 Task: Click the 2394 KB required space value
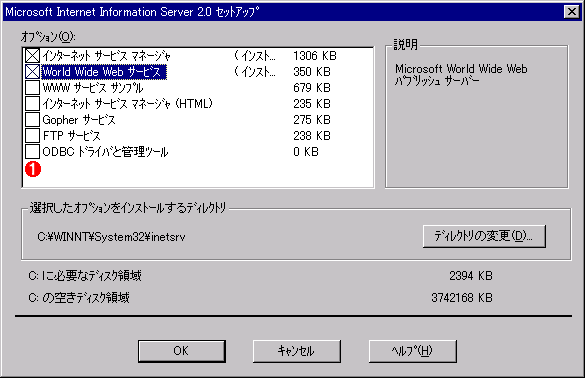point(471,276)
